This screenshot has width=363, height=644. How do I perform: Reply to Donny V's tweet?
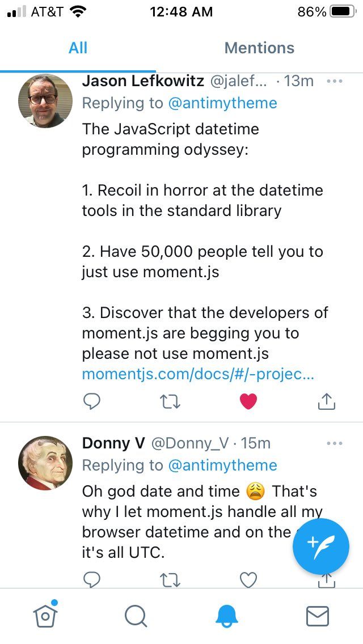(92, 579)
